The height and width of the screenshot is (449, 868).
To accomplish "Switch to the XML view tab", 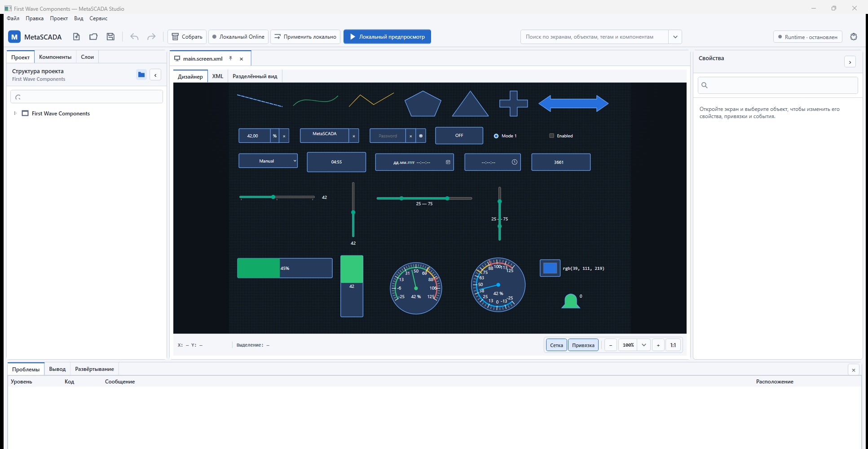I will pyautogui.click(x=218, y=76).
